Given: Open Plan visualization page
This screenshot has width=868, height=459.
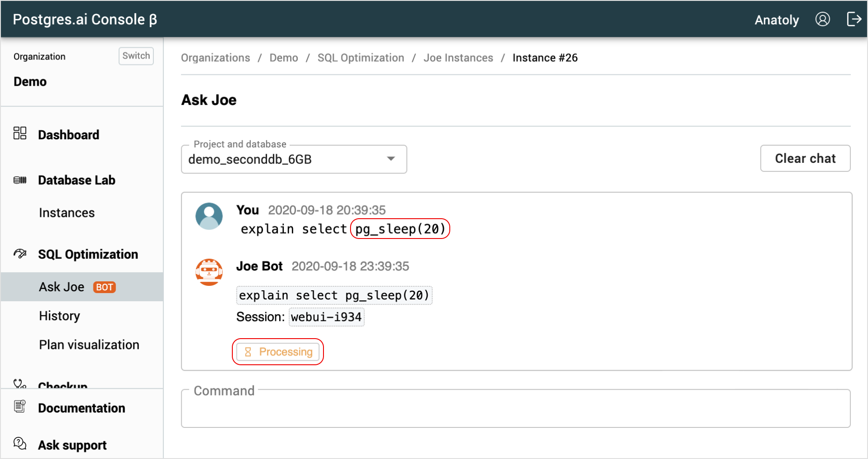Looking at the screenshot, I should point(89,344).
